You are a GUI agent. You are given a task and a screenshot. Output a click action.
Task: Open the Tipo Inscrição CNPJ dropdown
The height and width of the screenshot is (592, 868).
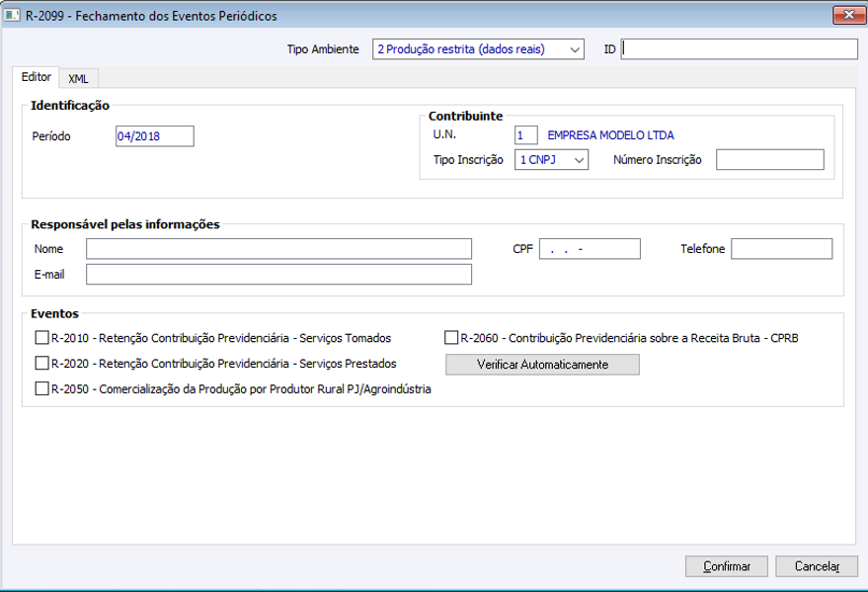coord(551,160)
